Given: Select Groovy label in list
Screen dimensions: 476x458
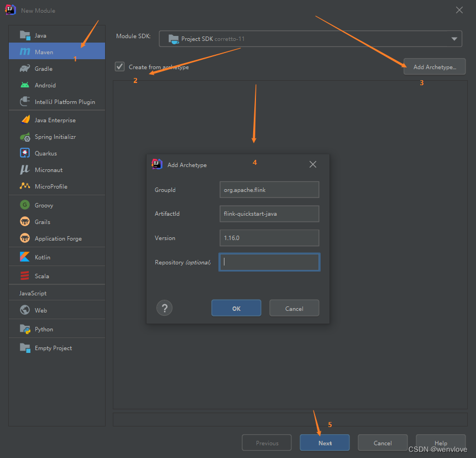Looking at the screenshot, I should pyautogui.click(x=44, y=205).
